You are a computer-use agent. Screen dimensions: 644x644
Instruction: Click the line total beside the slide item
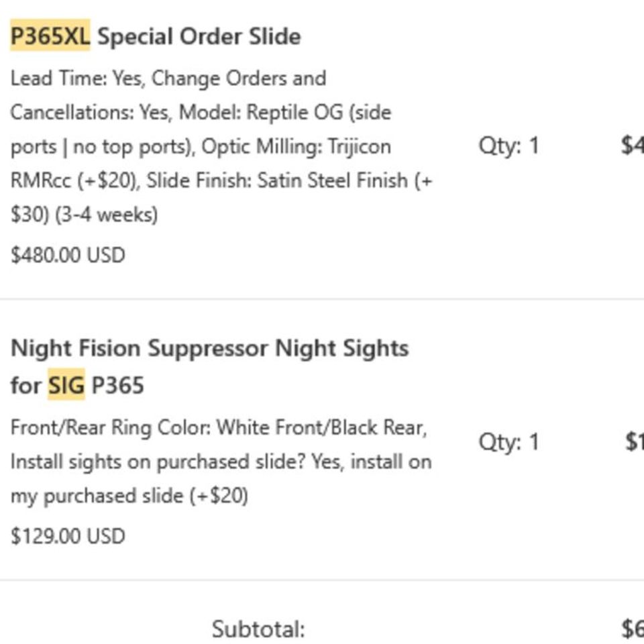point(633,146)
